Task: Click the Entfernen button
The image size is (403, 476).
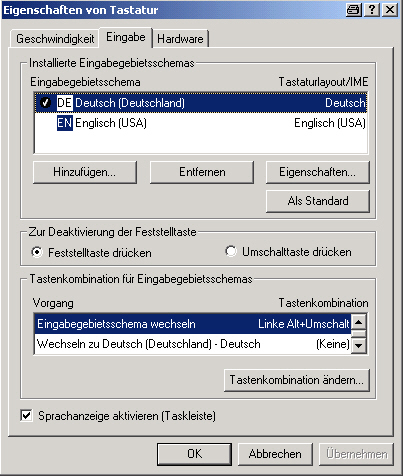Action: (x=202, y=172)
